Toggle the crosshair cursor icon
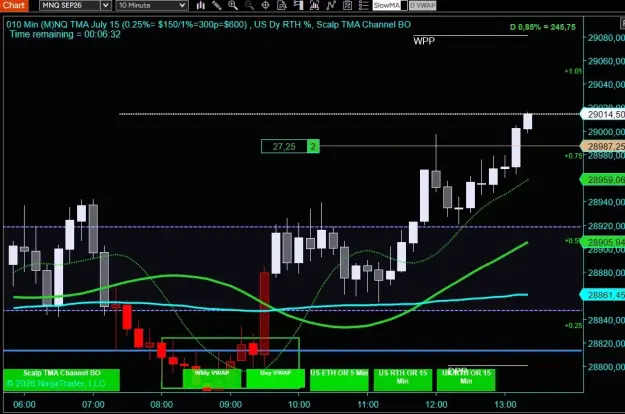625x414 pixels. point(265,6)
